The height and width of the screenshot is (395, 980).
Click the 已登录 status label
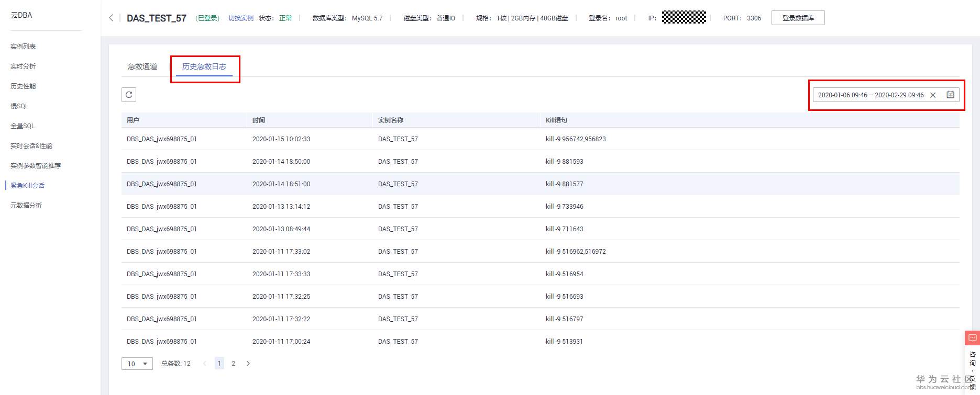[208, 18]
